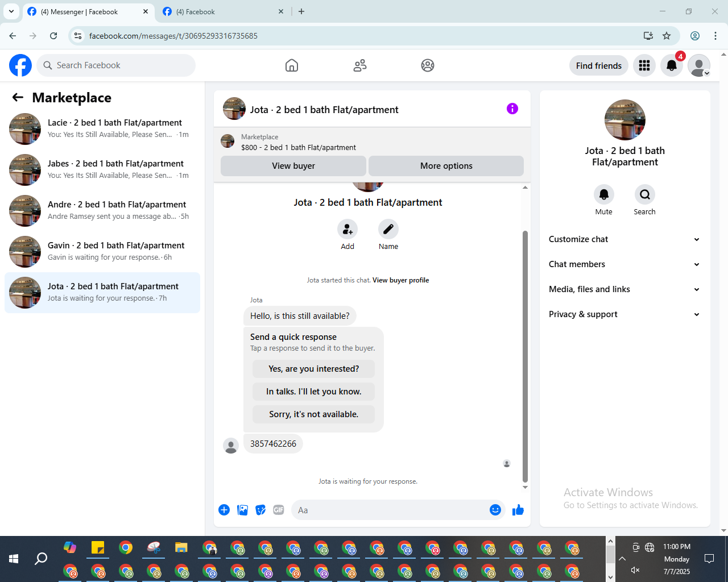Open Chrome tab search dropdown arrow

click(x=11, y=11)
